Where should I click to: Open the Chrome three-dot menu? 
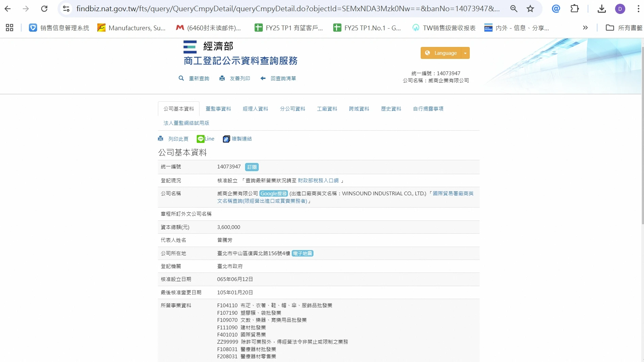click(x=638, y=9)
